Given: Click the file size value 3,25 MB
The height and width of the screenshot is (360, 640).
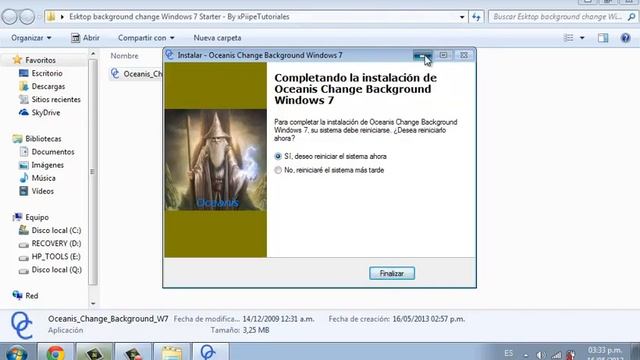Looking at the screenshot, I should click(256, 330).
